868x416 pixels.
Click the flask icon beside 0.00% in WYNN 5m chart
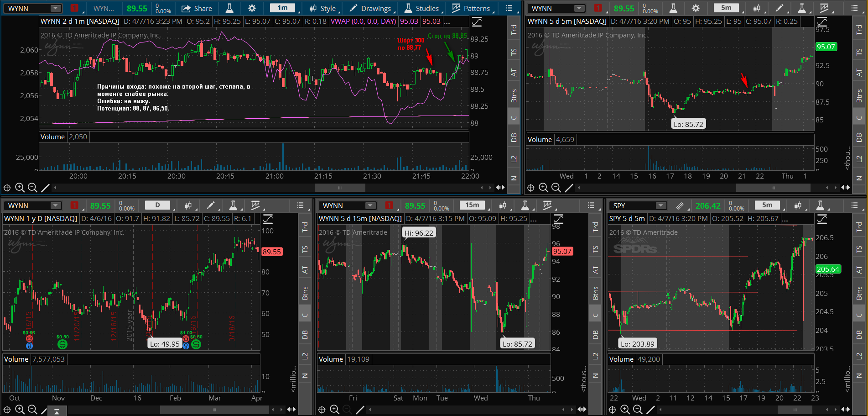pyautogui.click(x=673, y=8)
